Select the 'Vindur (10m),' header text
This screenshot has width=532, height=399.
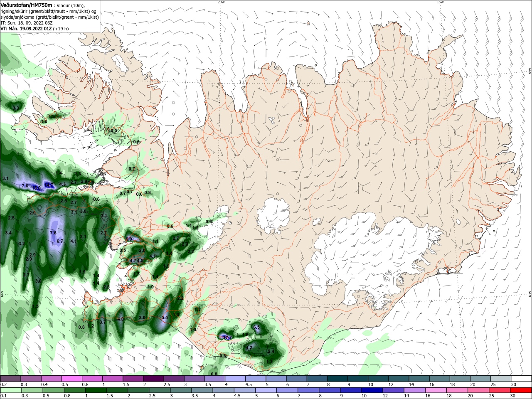pyautogui.click(x=70, y=5)
